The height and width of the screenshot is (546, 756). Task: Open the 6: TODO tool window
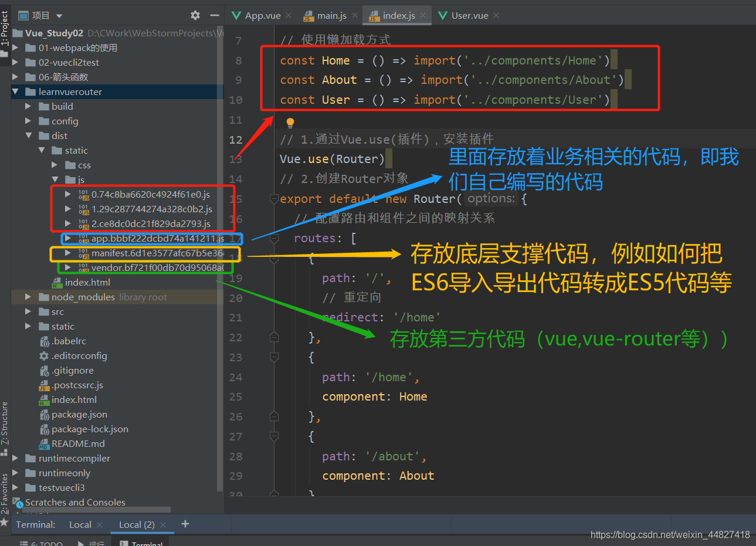[x=42, y=543]
